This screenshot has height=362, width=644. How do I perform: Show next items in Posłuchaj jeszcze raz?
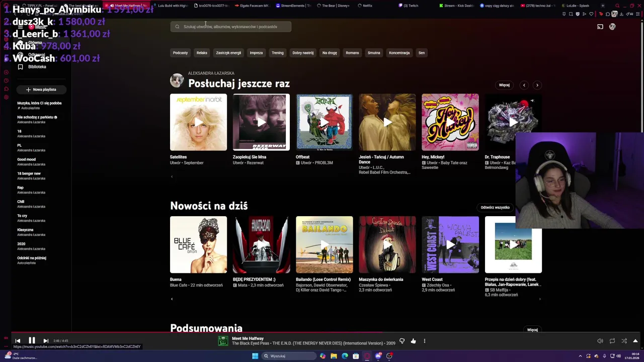(x=537, y=85)
